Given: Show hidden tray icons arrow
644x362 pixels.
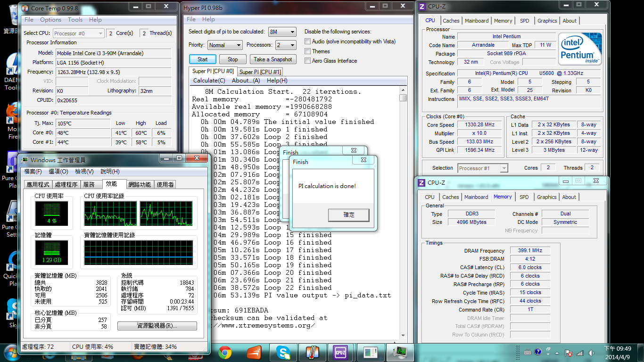Looking at the screenshot, I should [557, 353].
